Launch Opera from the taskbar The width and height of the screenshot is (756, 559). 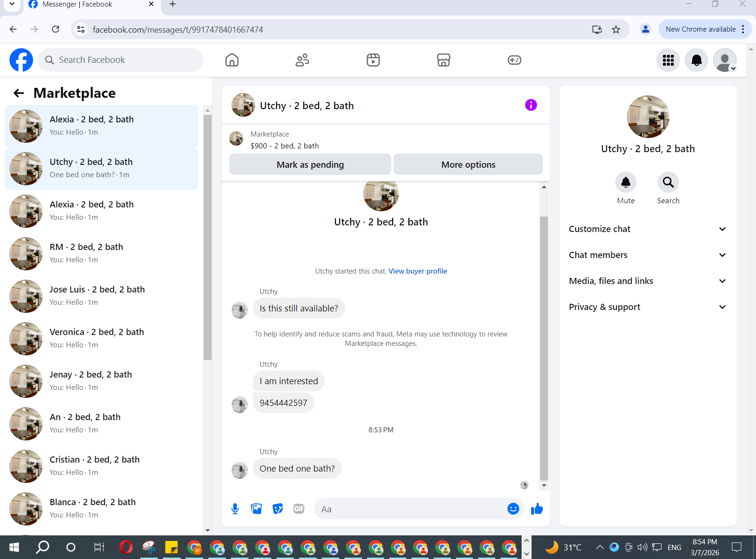(x=126, y=547)
